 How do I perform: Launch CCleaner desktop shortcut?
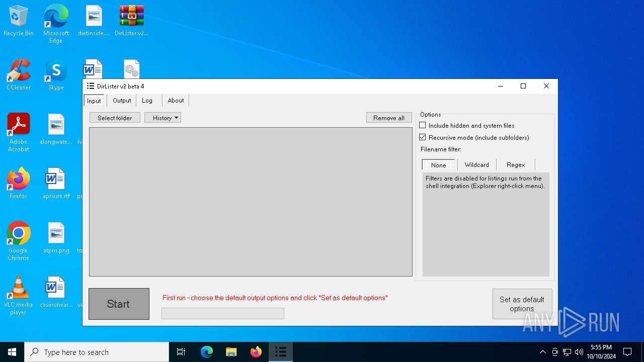19,75
